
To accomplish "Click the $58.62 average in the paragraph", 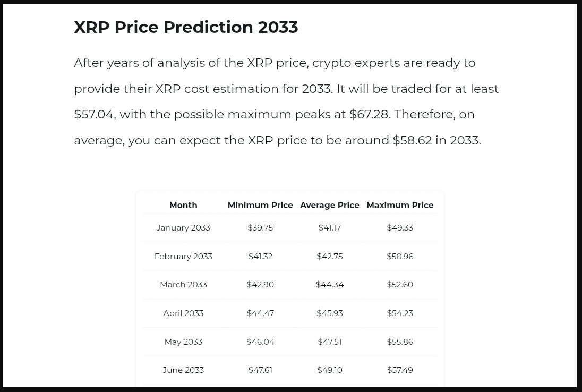I will coord(412,140).
